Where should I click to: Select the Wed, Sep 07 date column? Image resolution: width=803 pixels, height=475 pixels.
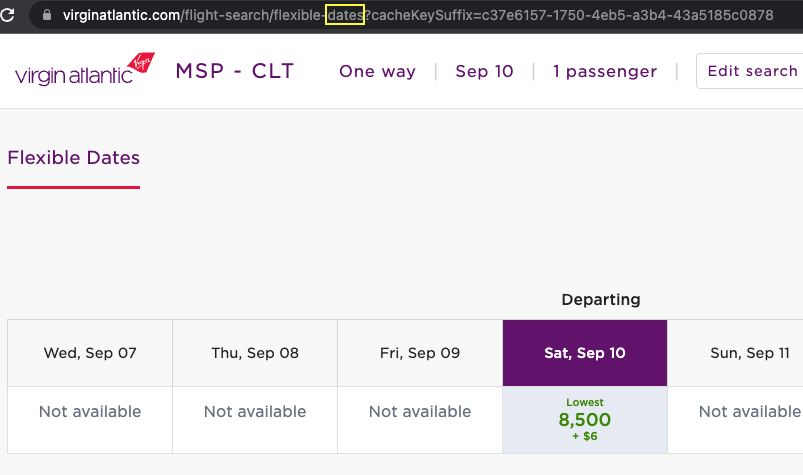[x=90, y=353]
